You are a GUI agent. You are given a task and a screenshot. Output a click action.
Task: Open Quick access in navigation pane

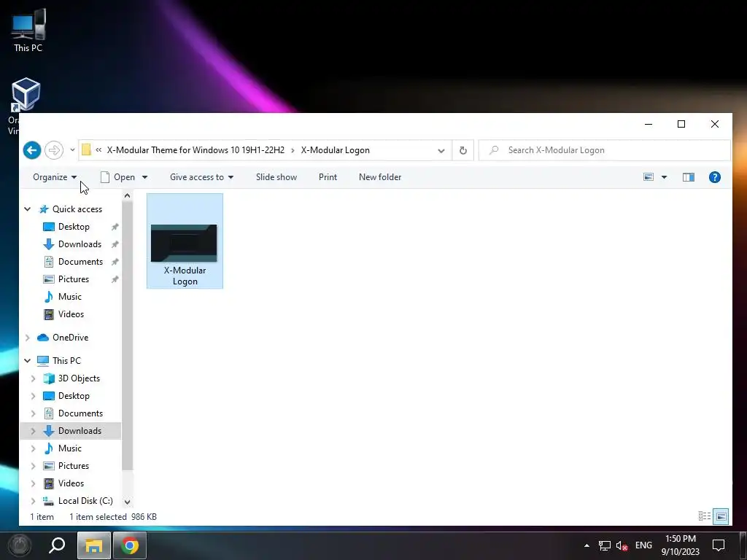click(x=77, y=209)
